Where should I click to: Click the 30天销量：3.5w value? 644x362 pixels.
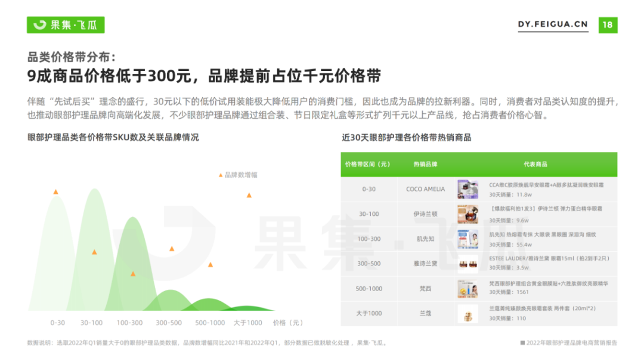tap(509, 268)
